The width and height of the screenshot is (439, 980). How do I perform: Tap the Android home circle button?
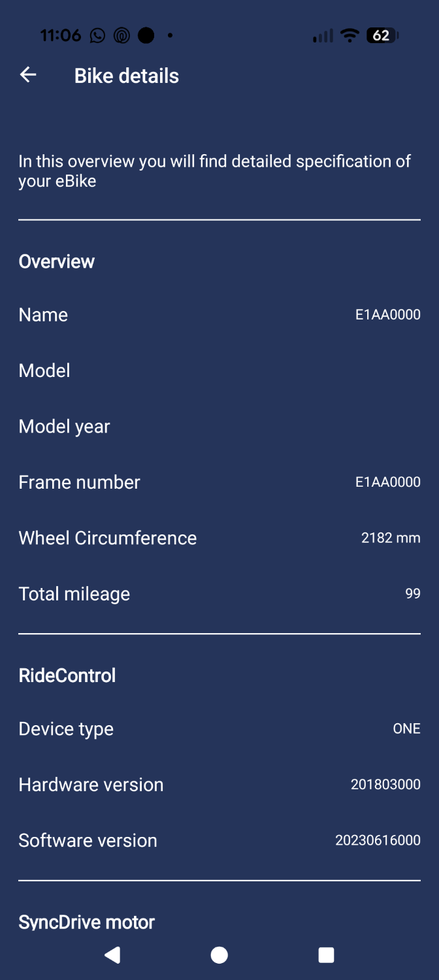pyautogui.click(x=219, y=955)
